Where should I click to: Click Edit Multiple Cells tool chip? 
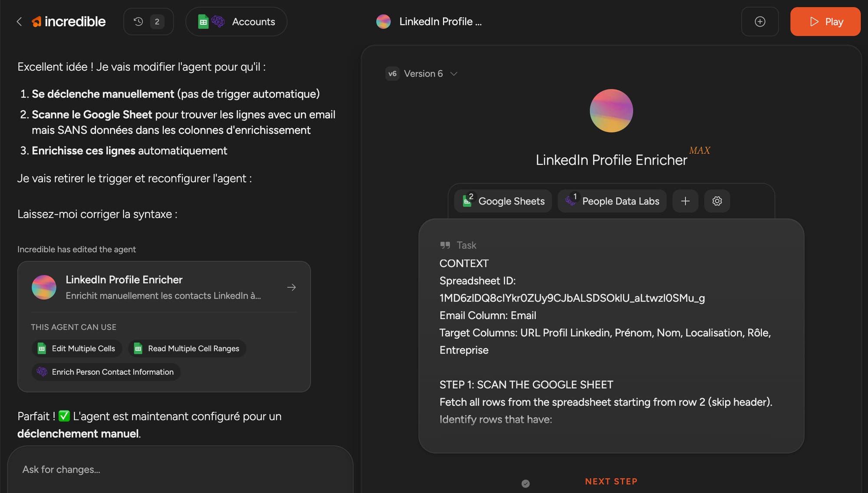click(x=77, y=348)
